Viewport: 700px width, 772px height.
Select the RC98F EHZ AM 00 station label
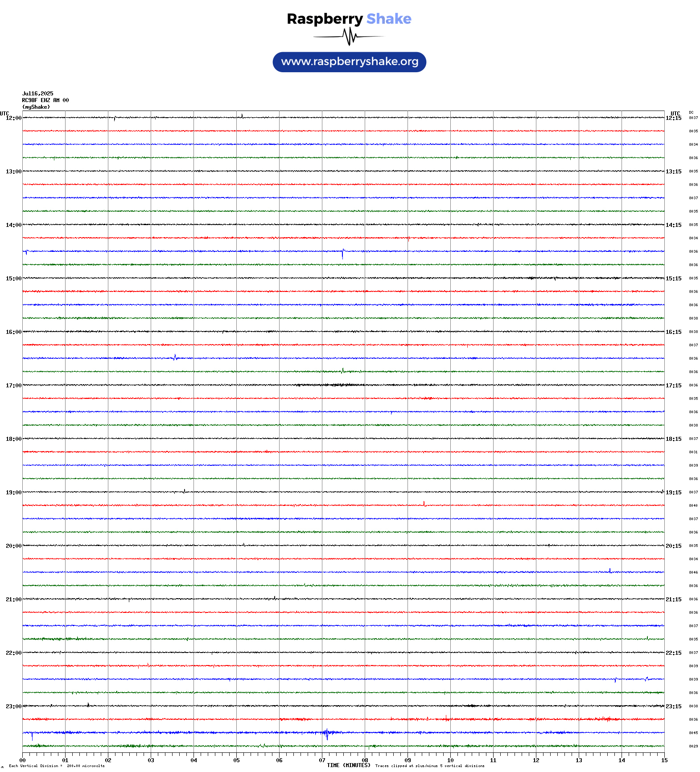click(45, 100)
